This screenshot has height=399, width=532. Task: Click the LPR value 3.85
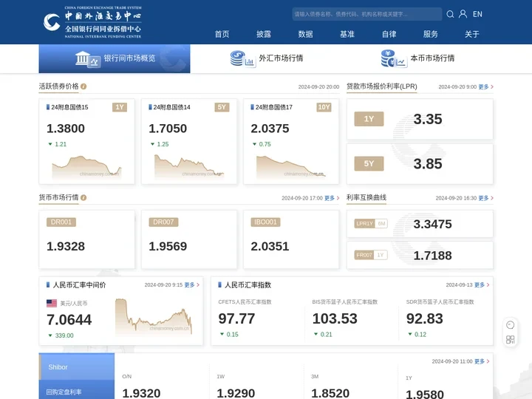[x=428, y=164]
